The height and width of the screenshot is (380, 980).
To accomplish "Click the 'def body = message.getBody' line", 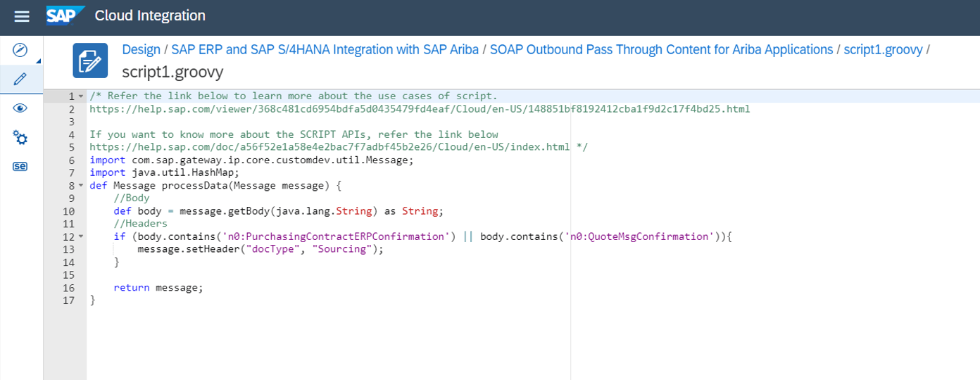I will (x=279, y=211).
